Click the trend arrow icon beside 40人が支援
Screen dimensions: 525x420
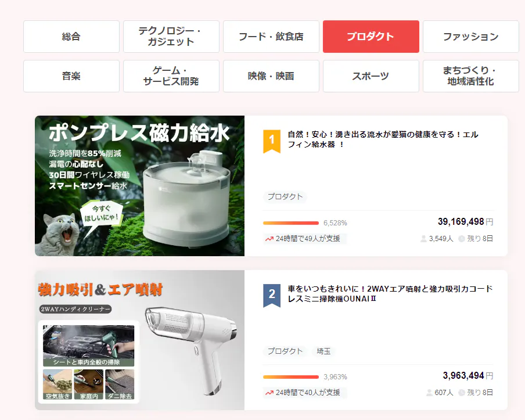(x=269, y=393)
